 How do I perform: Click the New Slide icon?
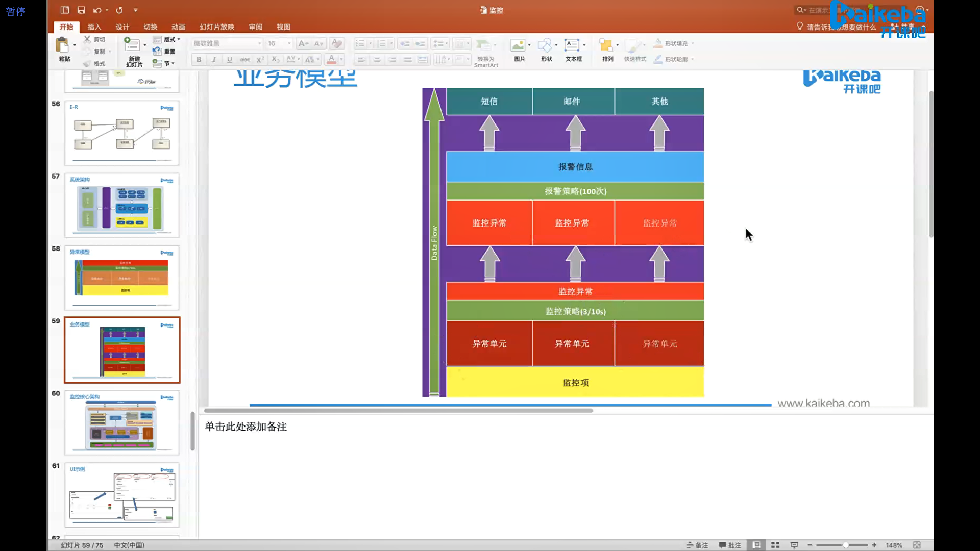[132, 45]
